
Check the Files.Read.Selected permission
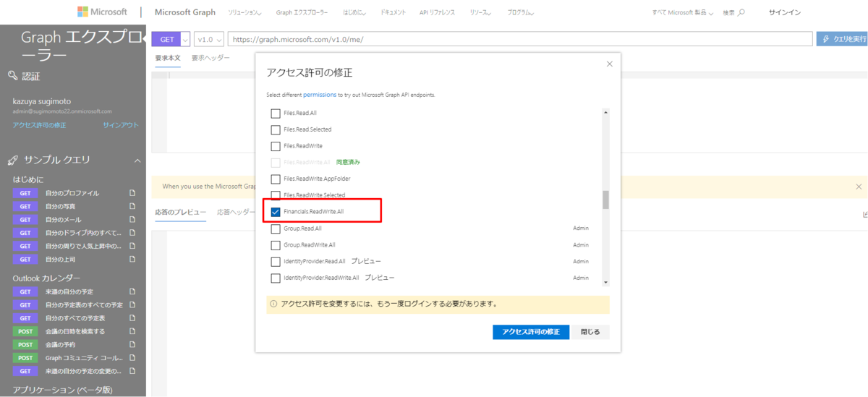pyautogui.click(x=275, y=129)
